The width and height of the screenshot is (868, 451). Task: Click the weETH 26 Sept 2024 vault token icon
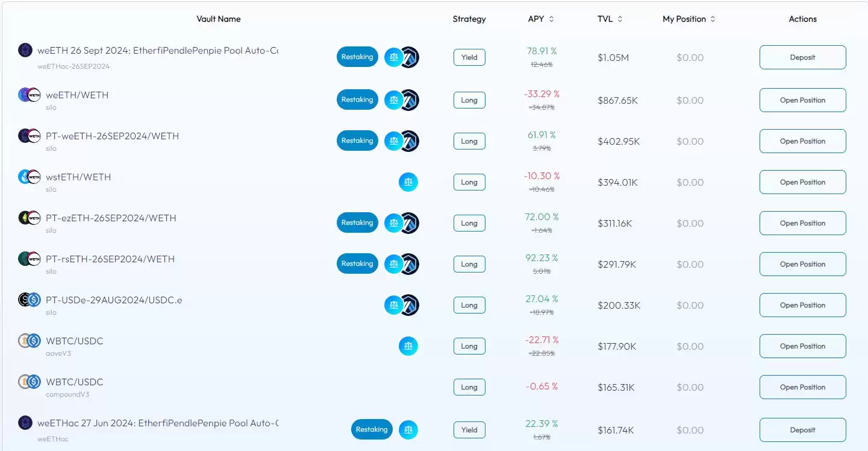pyautogui.click(x=25, y=50)
